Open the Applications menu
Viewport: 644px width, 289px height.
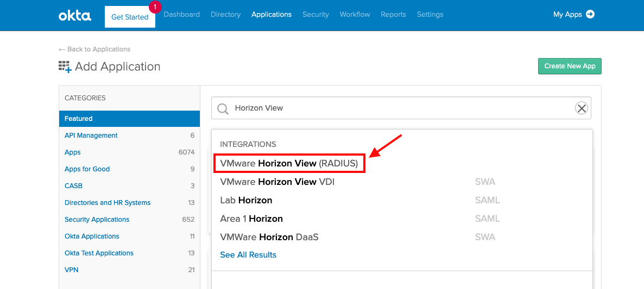tap(272, 14)
